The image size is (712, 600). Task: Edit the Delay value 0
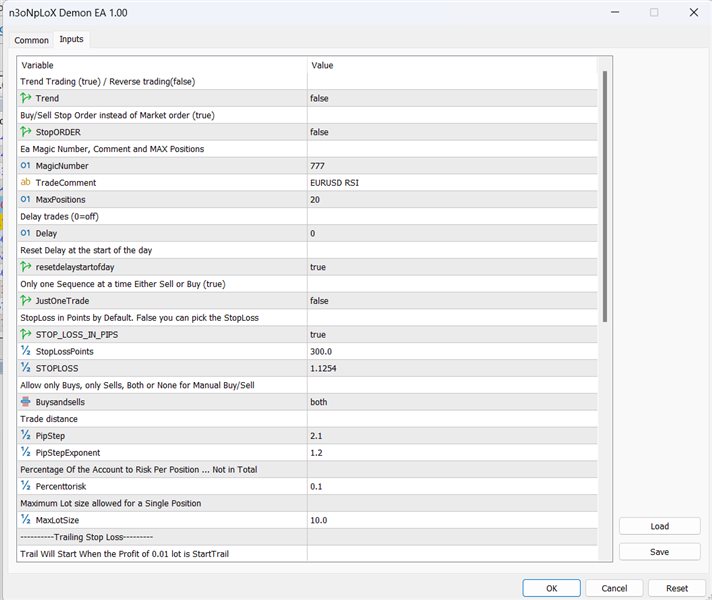[x=452, y=233]
